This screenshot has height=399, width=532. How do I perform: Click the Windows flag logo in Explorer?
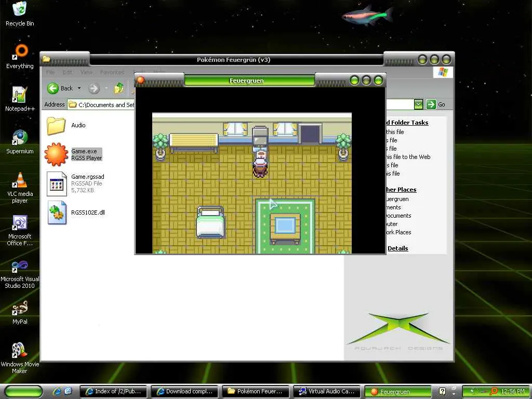[x=443, y=72]
